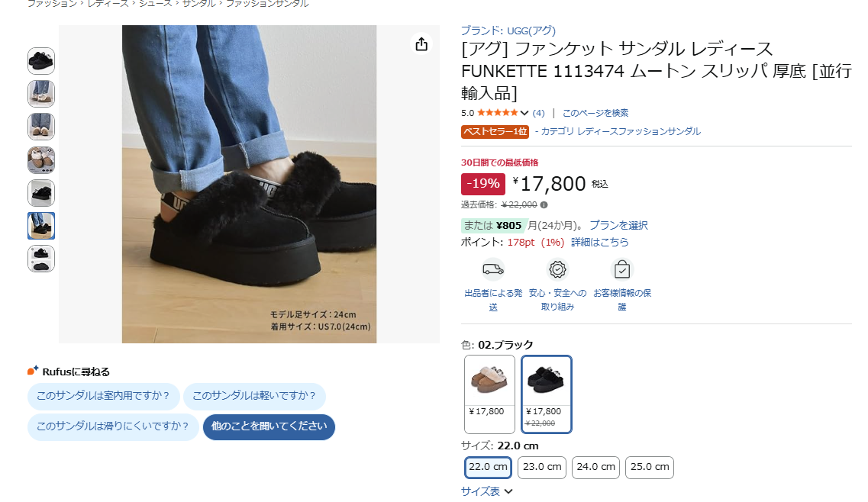Screen dimensions: 868x502
Task: Select the 23.0 cm size option
Action: (542, 467)
